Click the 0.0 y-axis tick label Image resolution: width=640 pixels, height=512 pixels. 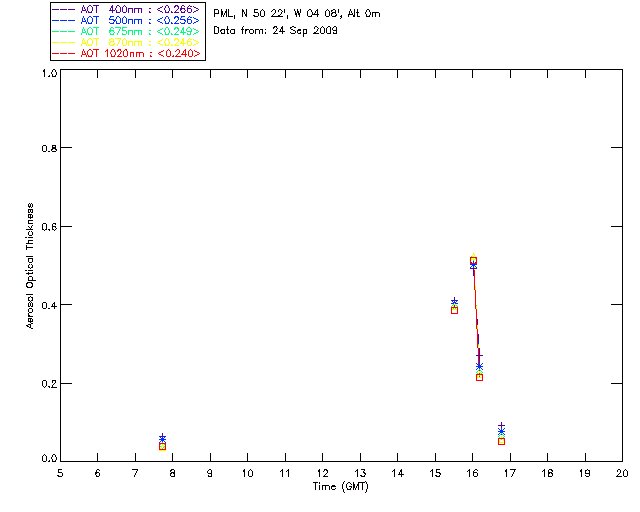[49, 459]
